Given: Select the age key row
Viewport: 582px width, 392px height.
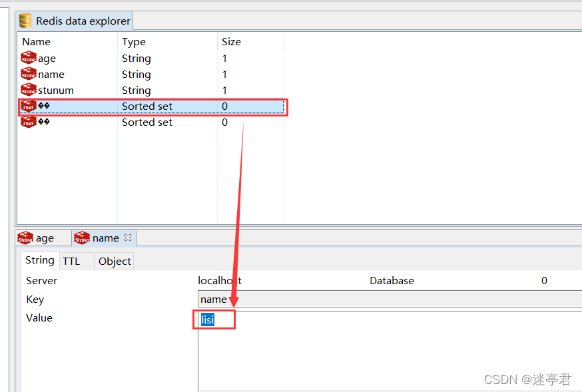Looking at the screenshot, I should [151, 58].
